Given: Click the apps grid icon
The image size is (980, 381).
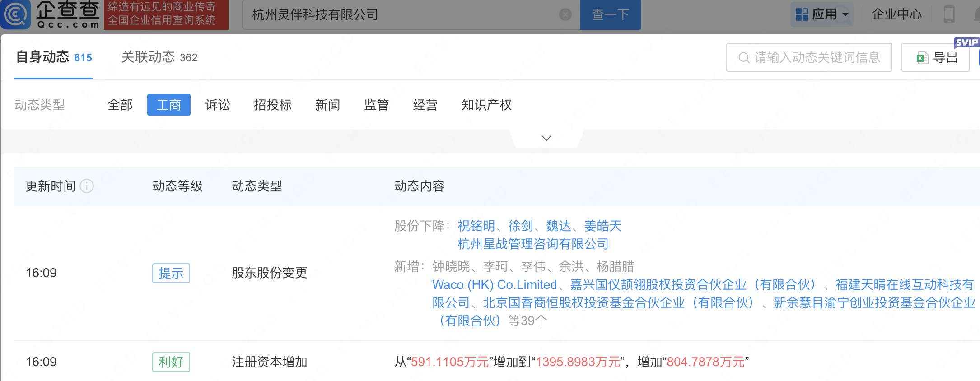Looking at the screenshot, I should [x=802, y=14].
